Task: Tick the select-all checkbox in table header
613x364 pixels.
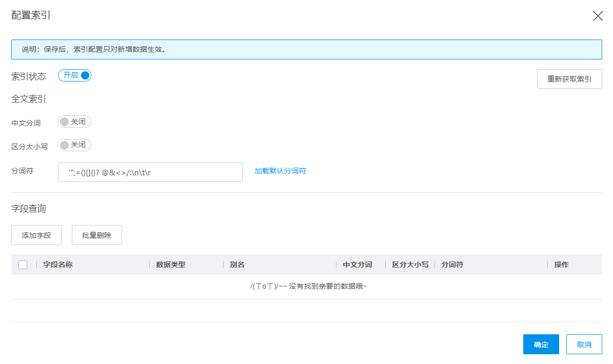Action: pyautogui.click(x=23, y=265)
